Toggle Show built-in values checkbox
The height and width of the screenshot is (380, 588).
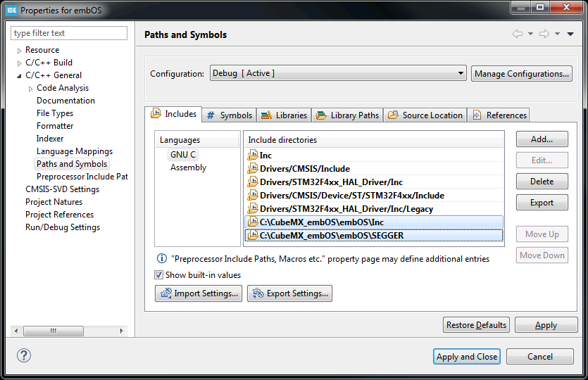[159, 275]
